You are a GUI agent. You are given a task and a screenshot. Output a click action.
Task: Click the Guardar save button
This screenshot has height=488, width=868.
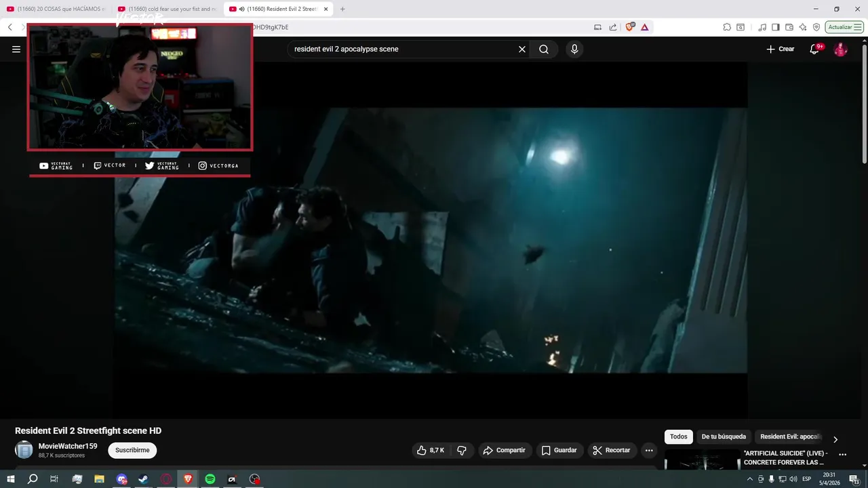559,450
